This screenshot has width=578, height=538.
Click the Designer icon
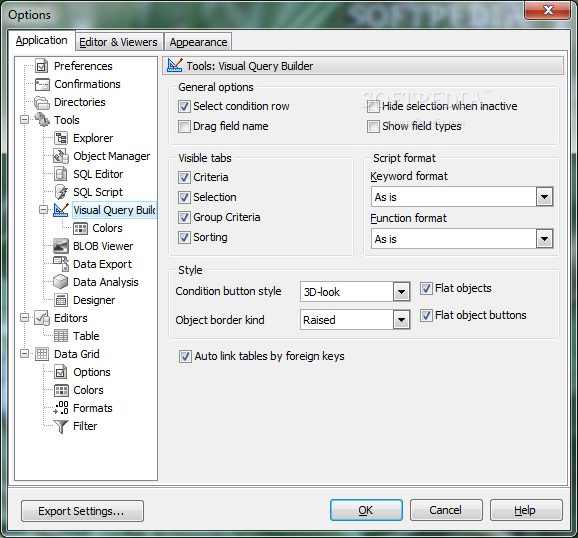[61, 300]
